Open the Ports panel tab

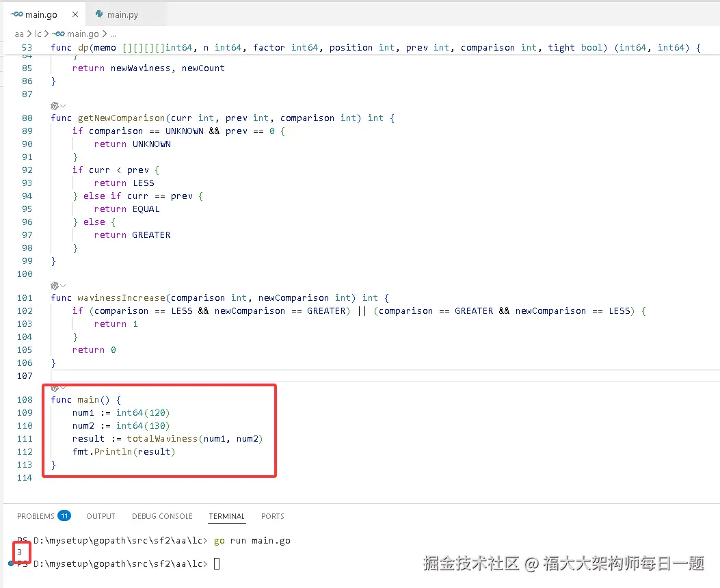pos(273,516)
